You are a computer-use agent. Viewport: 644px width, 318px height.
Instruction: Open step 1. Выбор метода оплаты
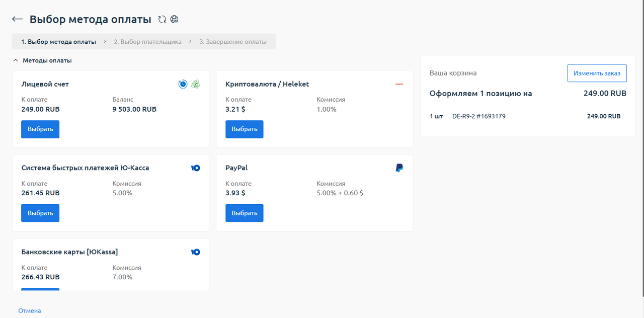click(58, 42)
